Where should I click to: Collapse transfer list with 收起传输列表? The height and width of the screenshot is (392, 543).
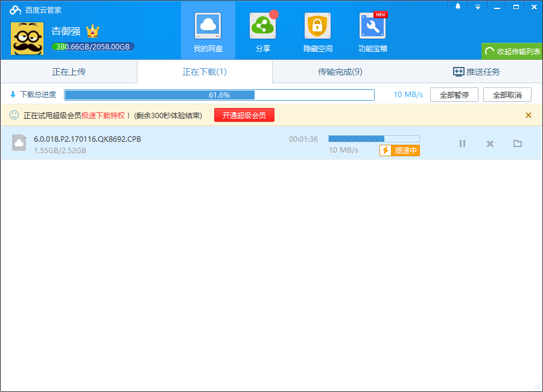tap(512, 52)
